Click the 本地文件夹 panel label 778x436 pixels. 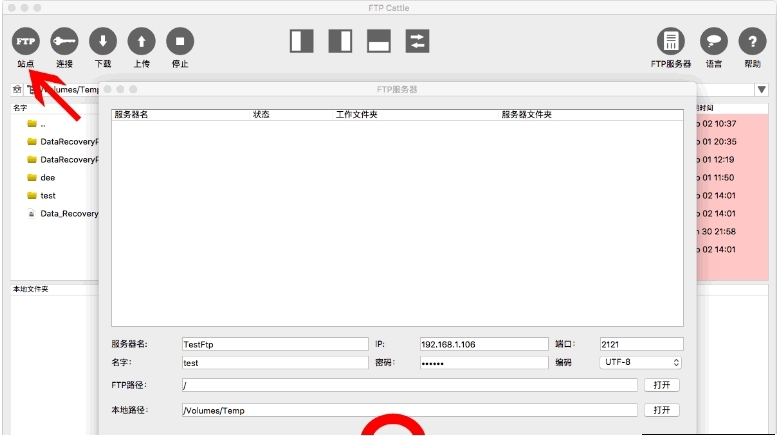[31, 289]
